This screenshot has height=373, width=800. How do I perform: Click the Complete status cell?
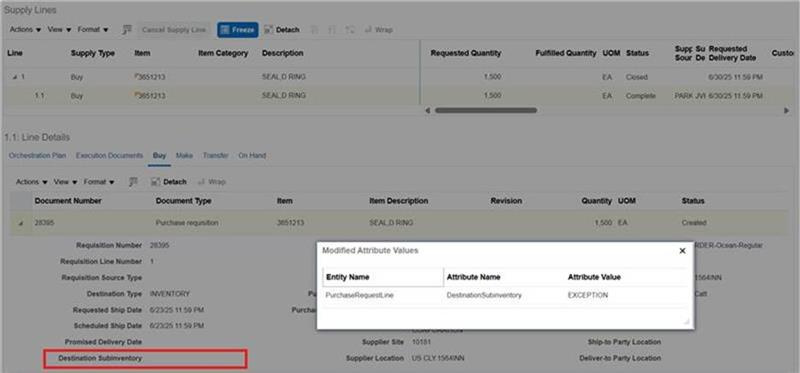click(x=640, y=95)
